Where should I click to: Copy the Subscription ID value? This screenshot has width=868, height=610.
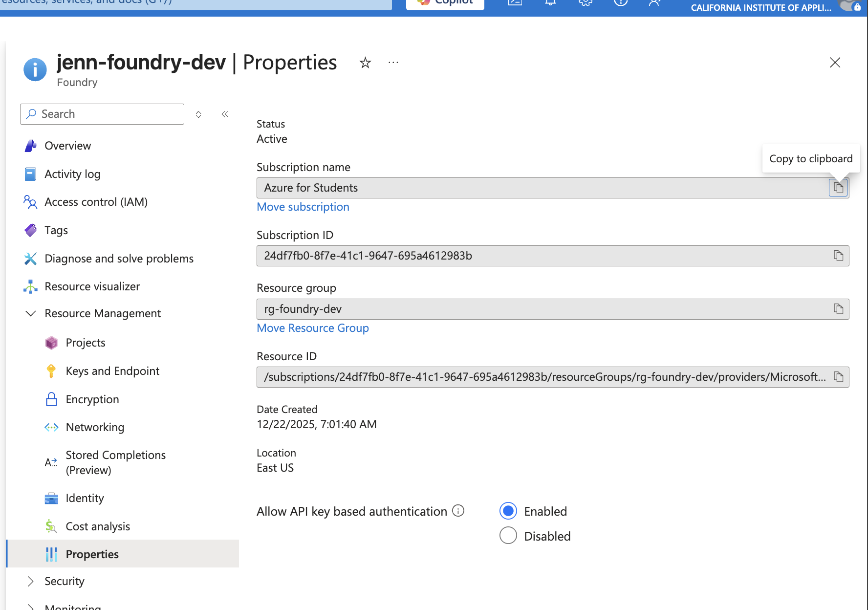(x=838, y=256)
